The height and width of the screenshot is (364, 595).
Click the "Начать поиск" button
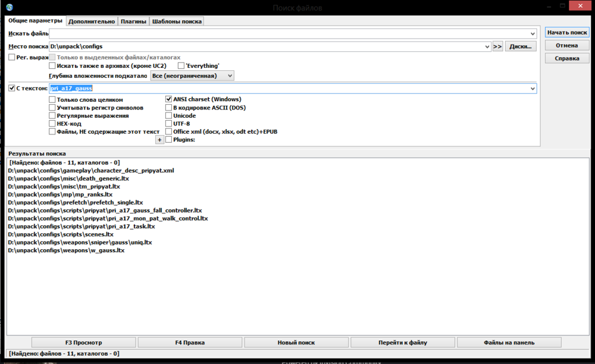[x=566, y=32]
